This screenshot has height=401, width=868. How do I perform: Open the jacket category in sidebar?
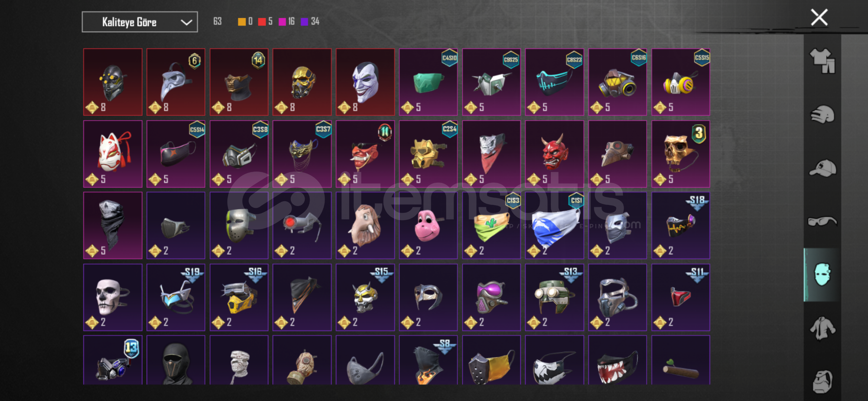pos(822,328)
